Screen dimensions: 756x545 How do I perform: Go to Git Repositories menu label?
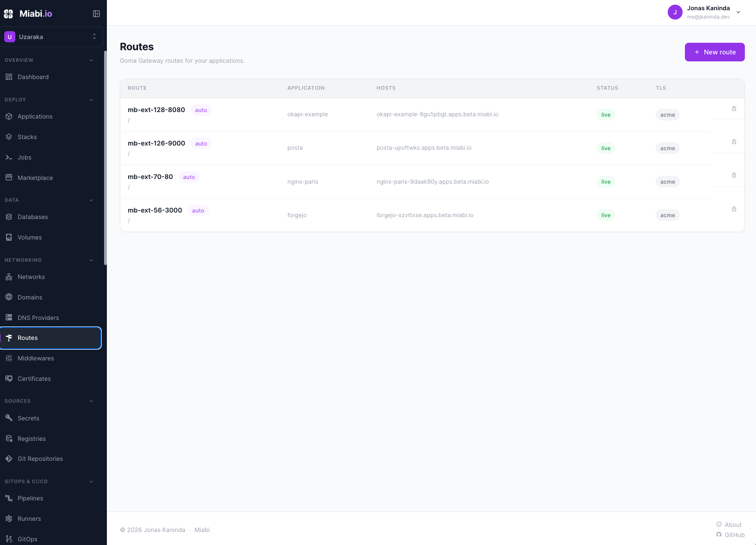tap(40, 459)
